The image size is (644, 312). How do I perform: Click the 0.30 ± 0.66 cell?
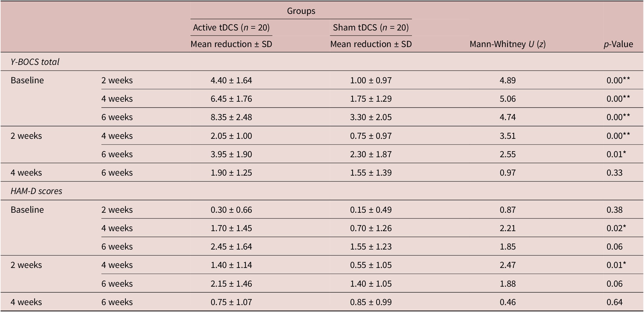tap(231, 210)
